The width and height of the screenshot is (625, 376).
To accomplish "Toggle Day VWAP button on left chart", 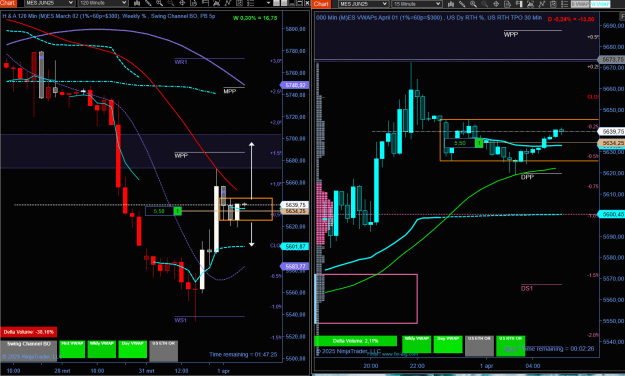I will click(132, 349).
